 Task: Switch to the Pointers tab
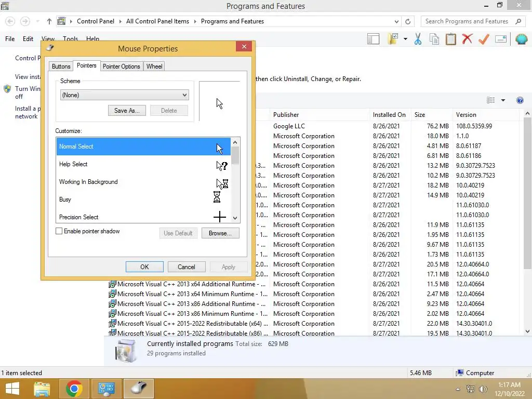tap(87, 65)
